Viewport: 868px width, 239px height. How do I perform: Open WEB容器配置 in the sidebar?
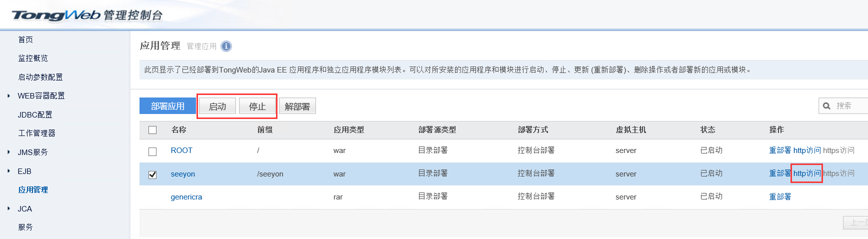click(41, 95)
